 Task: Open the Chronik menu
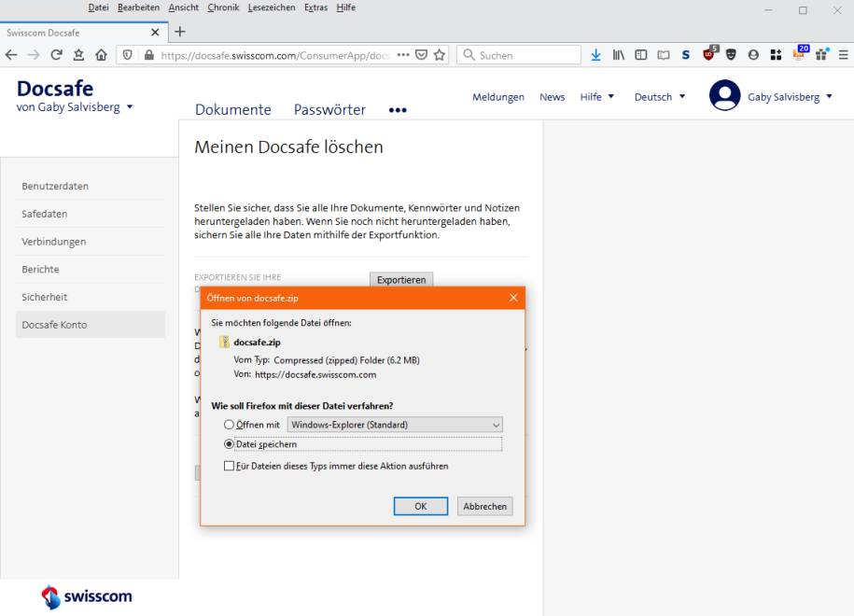coord(223,7)
